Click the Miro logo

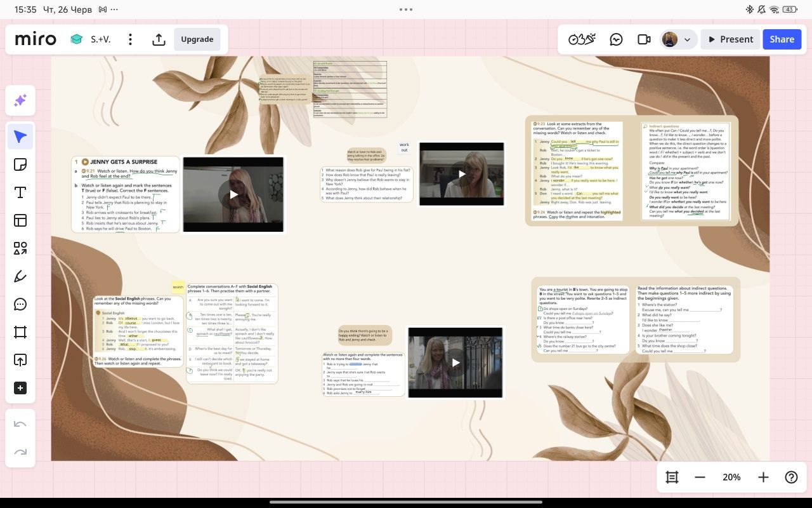click(x=36, y=39)
